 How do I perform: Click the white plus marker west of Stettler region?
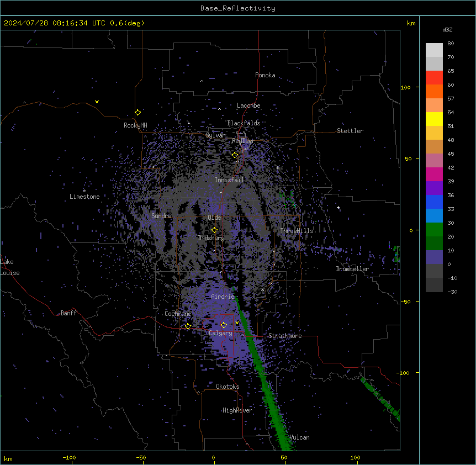(338, 208)
